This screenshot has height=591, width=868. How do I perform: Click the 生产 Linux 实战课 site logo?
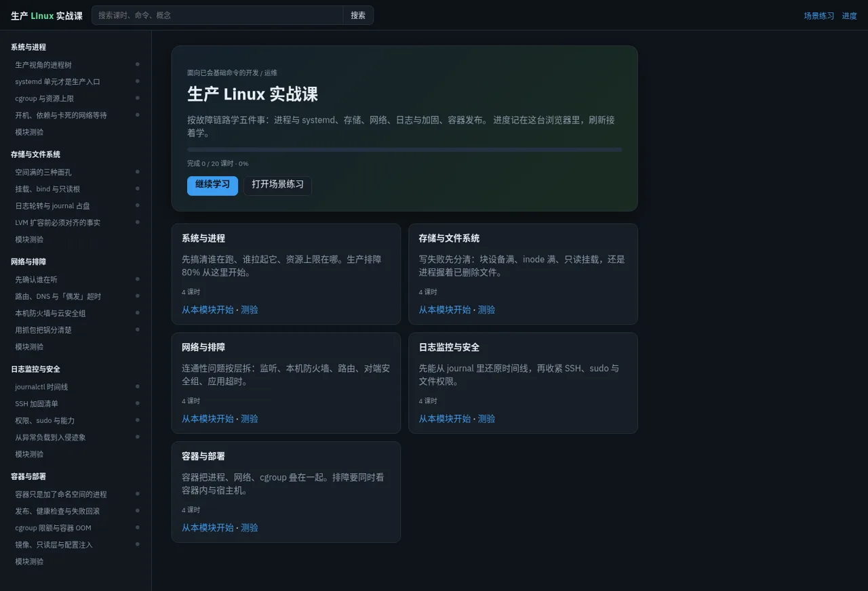click(x=47, y=16)
